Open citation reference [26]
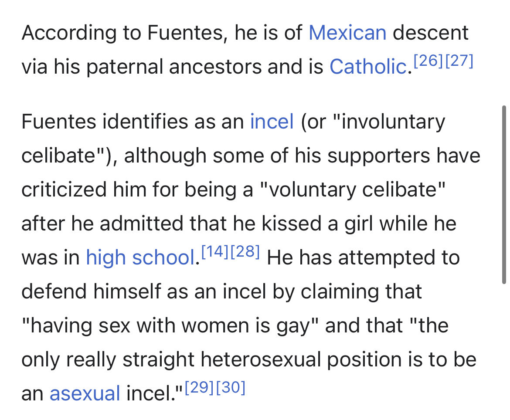This screenshot has width=510, height=420. pyautogui.click(x=428, y=61)
